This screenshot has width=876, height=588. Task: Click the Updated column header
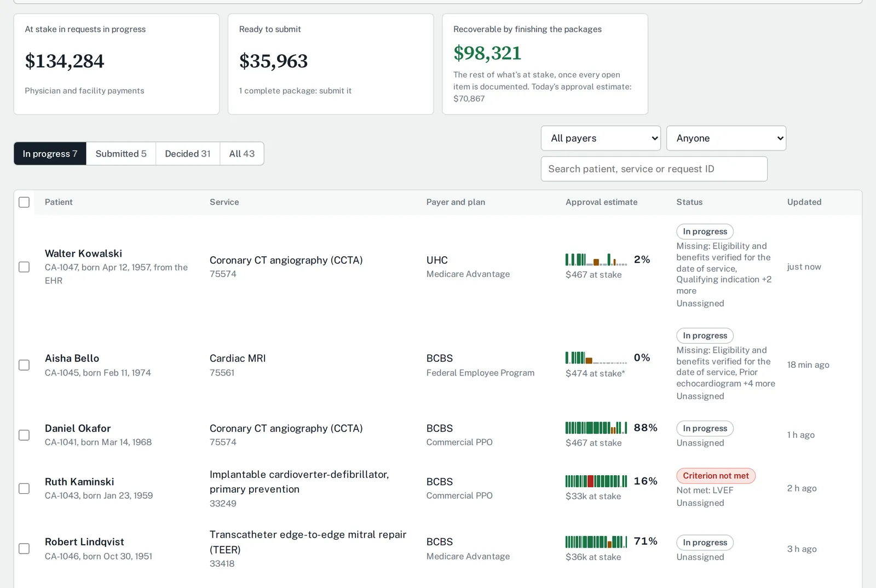804,202
